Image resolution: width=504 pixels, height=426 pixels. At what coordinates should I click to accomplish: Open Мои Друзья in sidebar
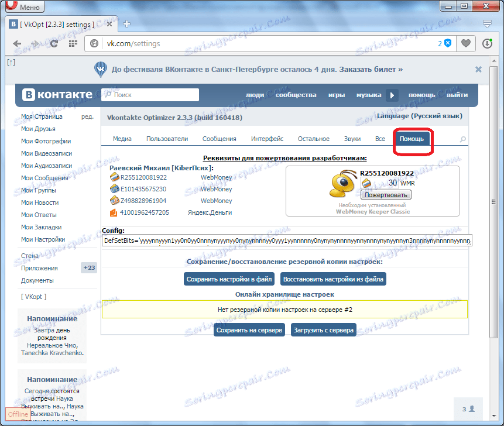coord(38,129)
